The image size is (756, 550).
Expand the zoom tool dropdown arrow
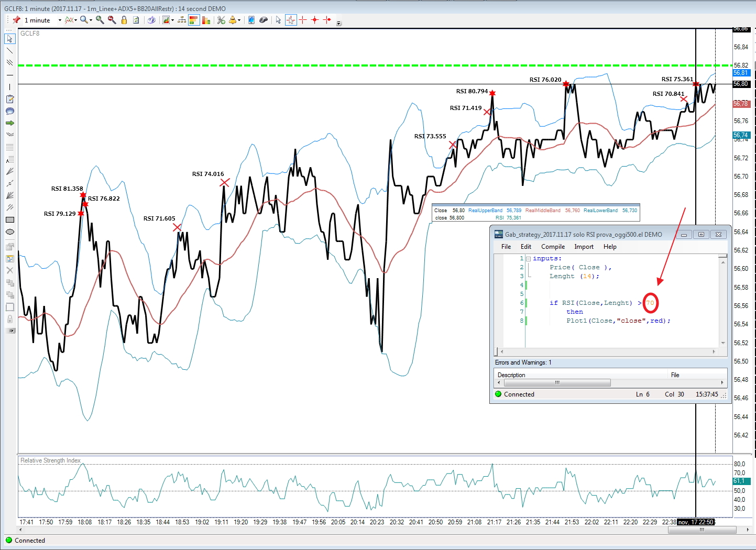coord(91,20)
